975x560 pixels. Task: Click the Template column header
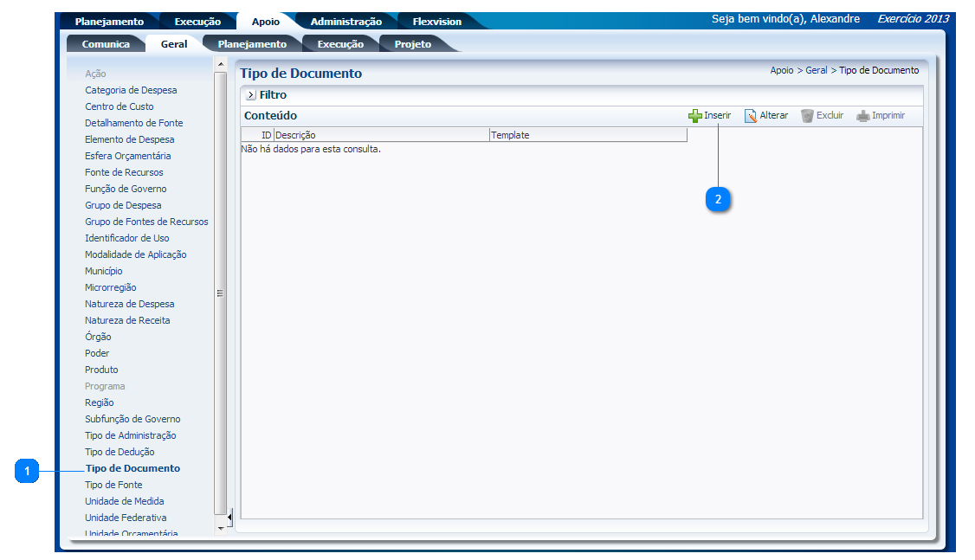pos(510,135)
